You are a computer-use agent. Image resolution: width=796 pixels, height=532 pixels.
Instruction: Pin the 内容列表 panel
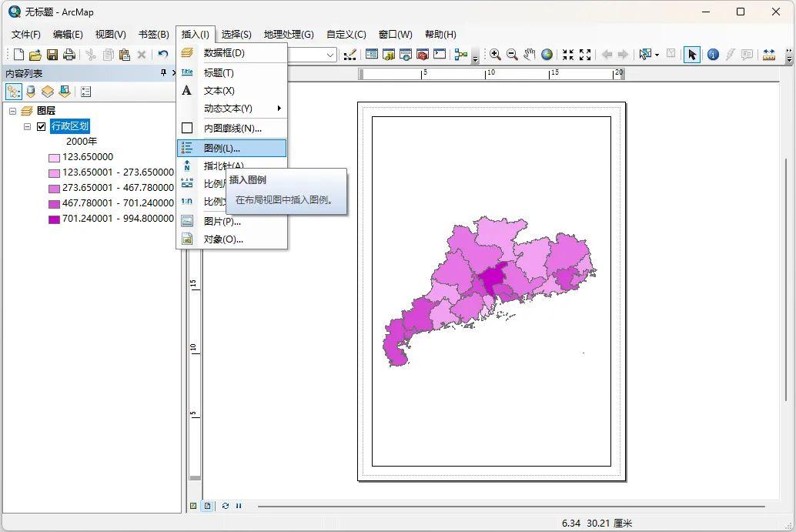163,73
